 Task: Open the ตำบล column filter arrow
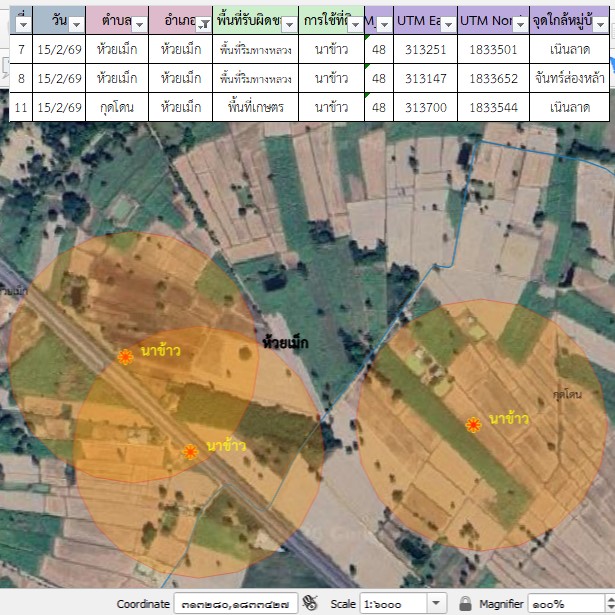coord(137,24)
